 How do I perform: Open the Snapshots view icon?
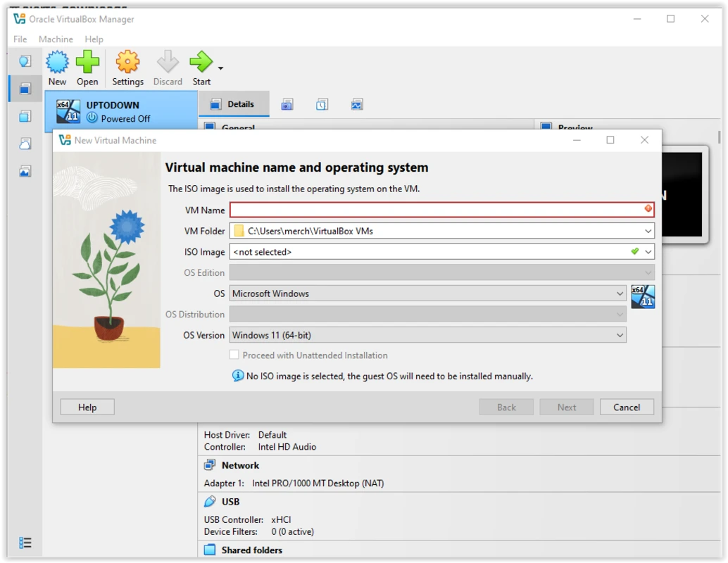(287, 103)
